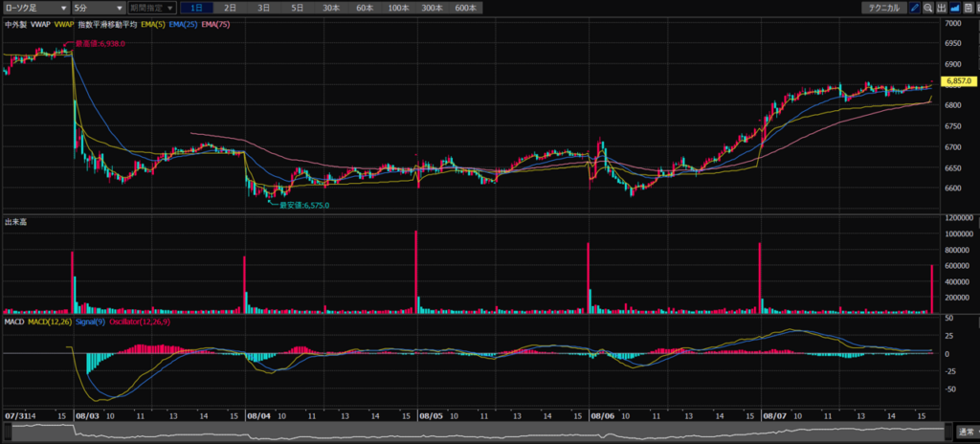Open the ローソク足 chart type dropdown
The width and height of the screenshot is (980, 444).
[x=35, y=8]
